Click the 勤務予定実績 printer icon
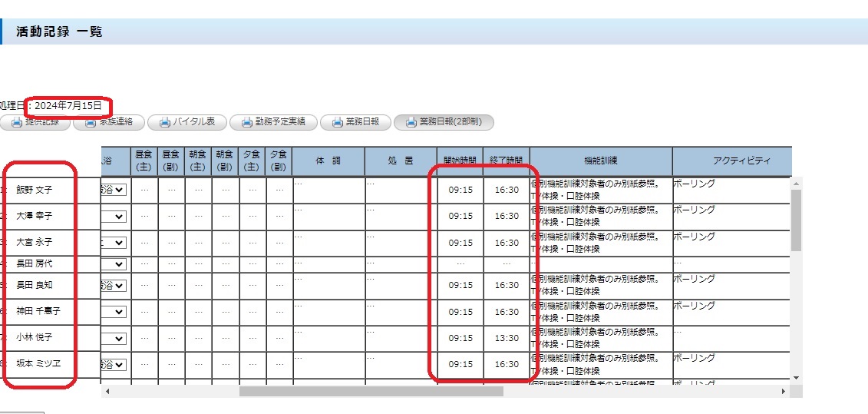Screen dimensions: 868x414 click(x=246, y=122)
